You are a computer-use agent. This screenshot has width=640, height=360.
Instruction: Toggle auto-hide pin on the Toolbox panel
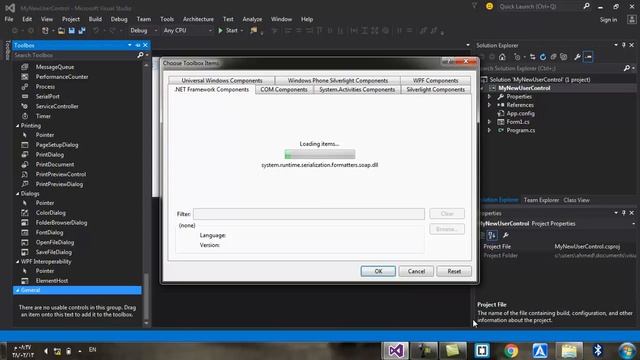click(138, 45)
